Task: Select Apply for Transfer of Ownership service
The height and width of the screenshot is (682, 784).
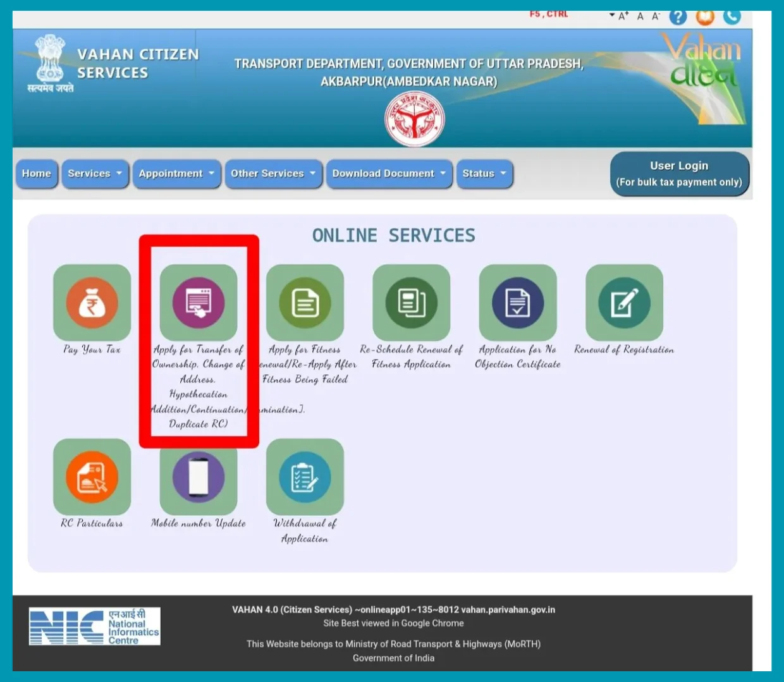Action: pyautogui.click(x=199, y=302)
